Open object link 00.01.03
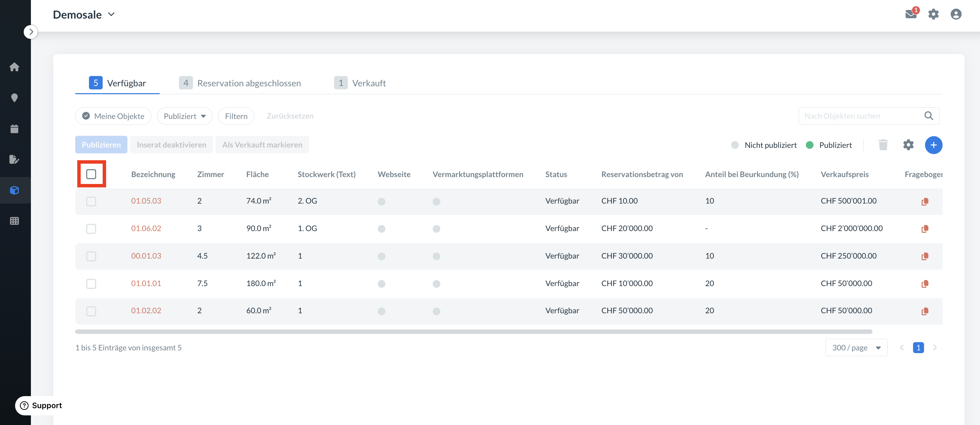This screenshot has width=980, height=425. pyautogui.click(x=146, y=256)
